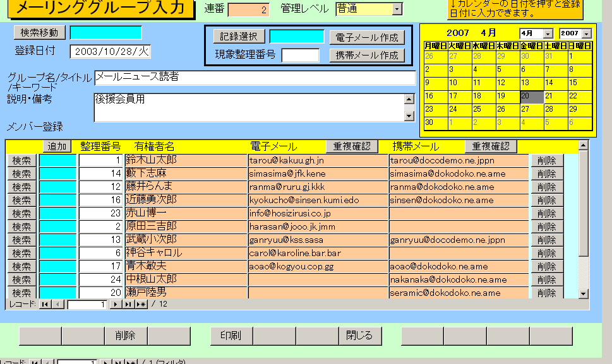Screen dimensions: 612x364
Task: Go to previous record in member subform
Action: [x=57, y=304]
